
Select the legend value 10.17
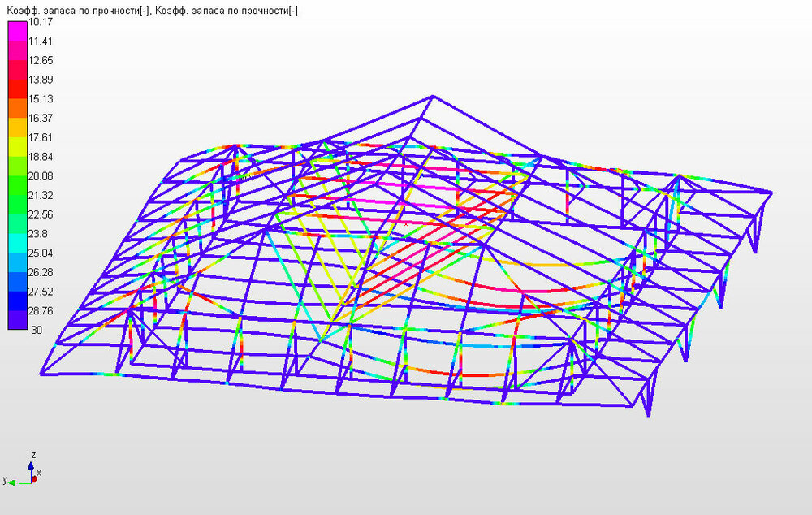41,22
